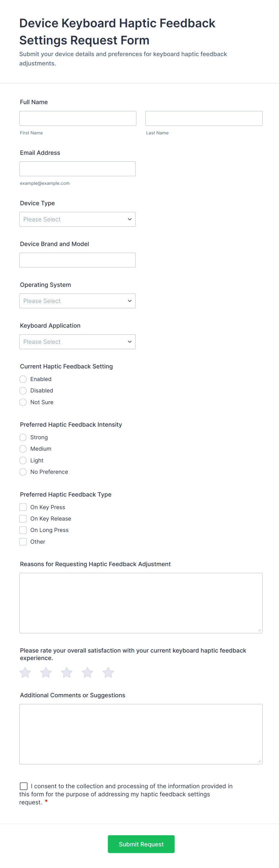Select the Light intensity option
The height and width of the screenshot is (868, 279).
23,460
